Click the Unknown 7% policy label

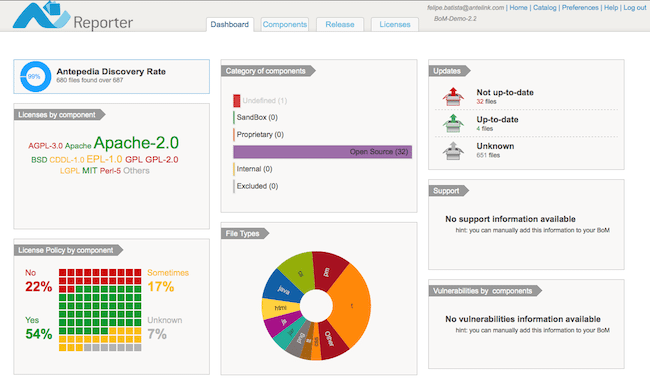pos(165,328)
